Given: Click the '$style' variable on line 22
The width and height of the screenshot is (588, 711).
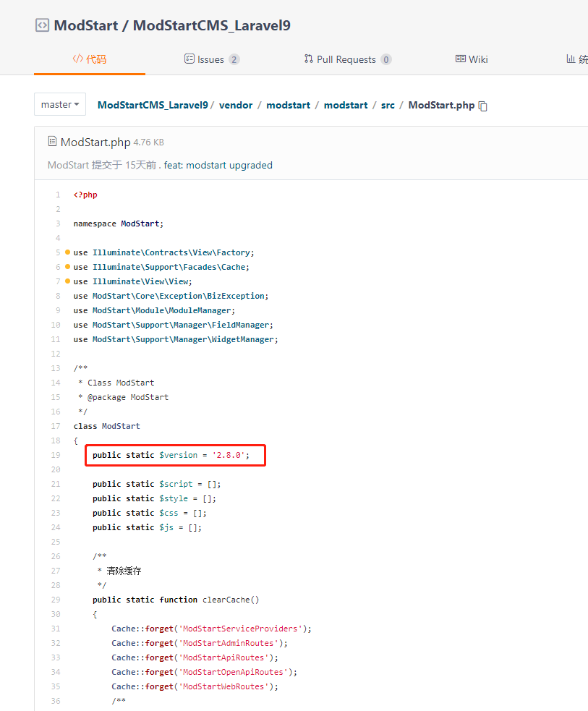Looking at the screenshot, I should (x=174, y=498).
